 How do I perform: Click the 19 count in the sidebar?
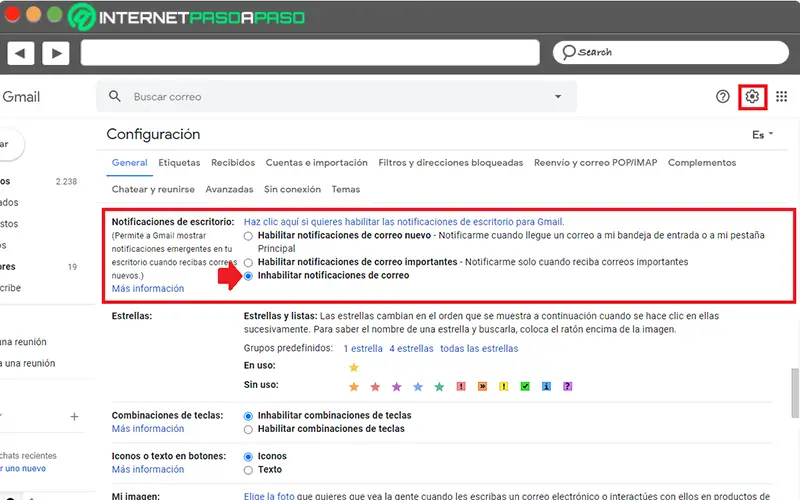point(72,267)
